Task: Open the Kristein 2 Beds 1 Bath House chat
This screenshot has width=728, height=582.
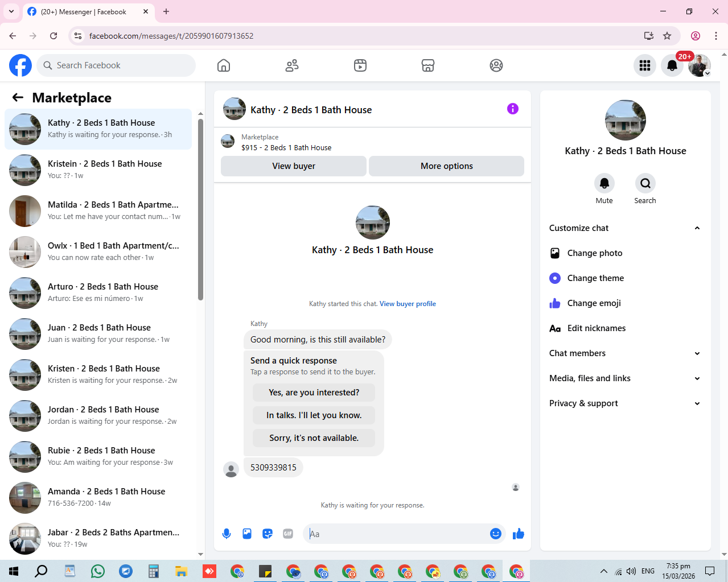Action: coord(98,170)
